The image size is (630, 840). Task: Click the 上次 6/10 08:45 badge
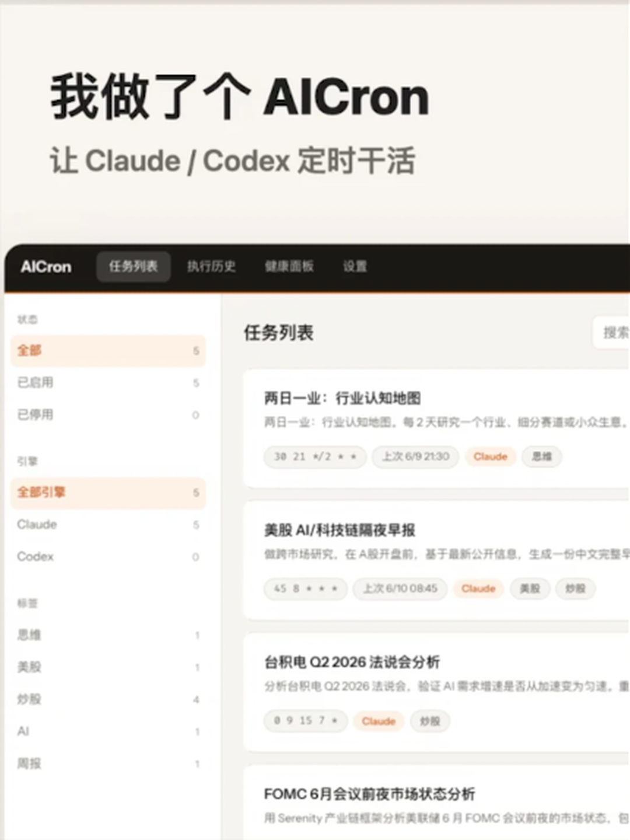pyautogui.click(x=400, y=588)
